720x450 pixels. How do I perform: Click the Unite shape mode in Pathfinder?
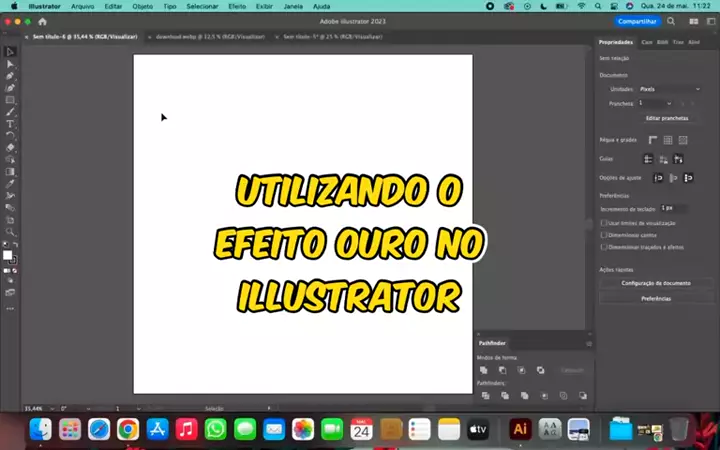point(484,370)
